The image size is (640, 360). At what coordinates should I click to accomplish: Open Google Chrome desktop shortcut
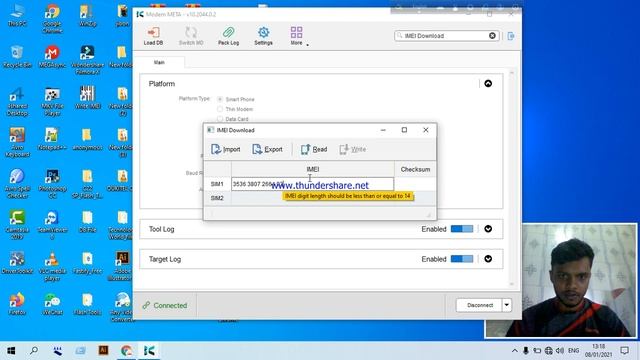coord(52,18)
